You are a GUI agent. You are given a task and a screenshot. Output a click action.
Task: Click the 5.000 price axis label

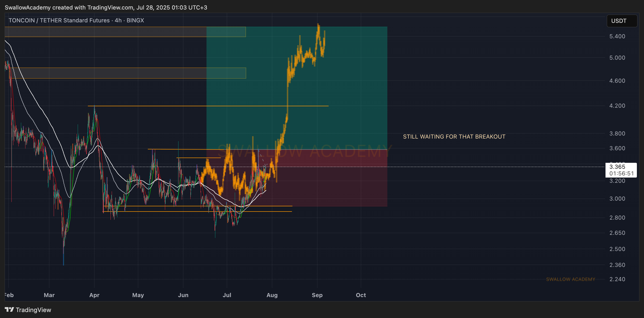617,58
